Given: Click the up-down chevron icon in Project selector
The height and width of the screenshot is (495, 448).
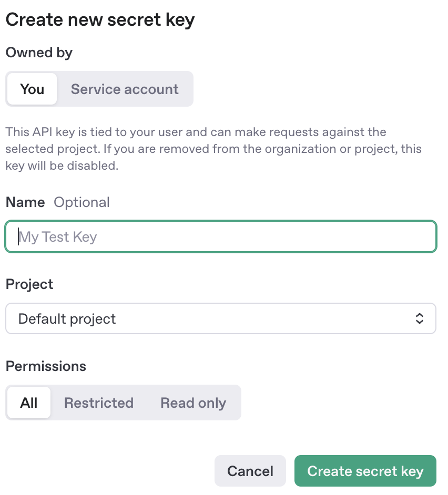Looking at the screenshot, I should point(419,318).
